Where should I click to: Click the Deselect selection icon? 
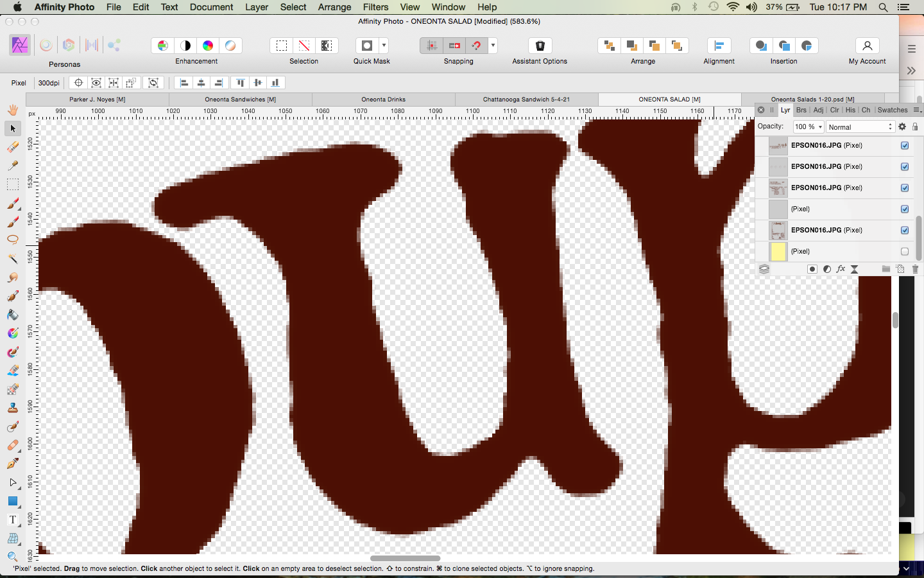304,46
